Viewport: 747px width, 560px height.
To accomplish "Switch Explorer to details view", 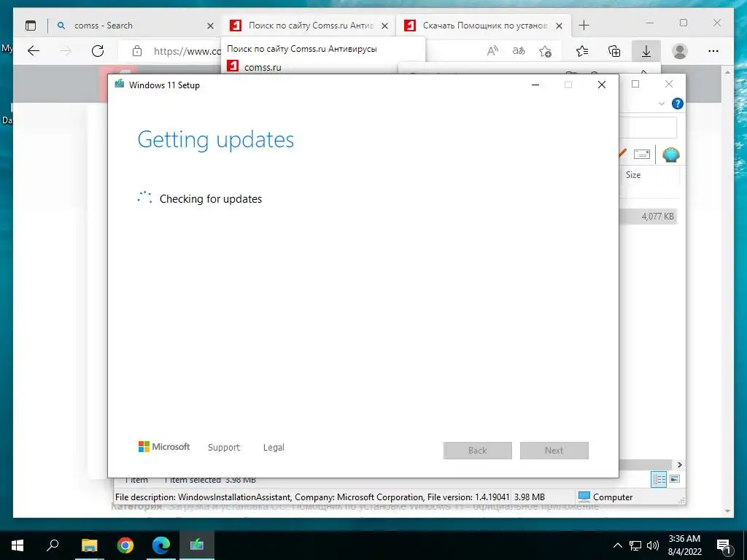I will tap(659, 479).
